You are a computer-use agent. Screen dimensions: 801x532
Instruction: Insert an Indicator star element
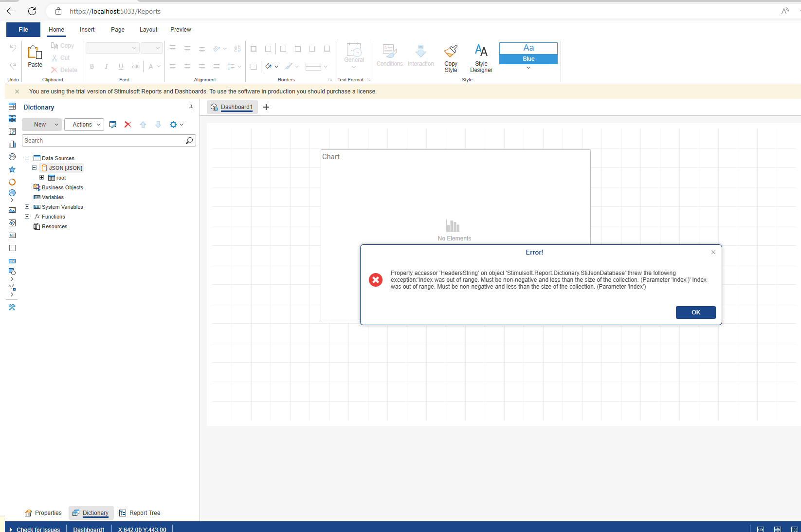click(x=12, y=169)
